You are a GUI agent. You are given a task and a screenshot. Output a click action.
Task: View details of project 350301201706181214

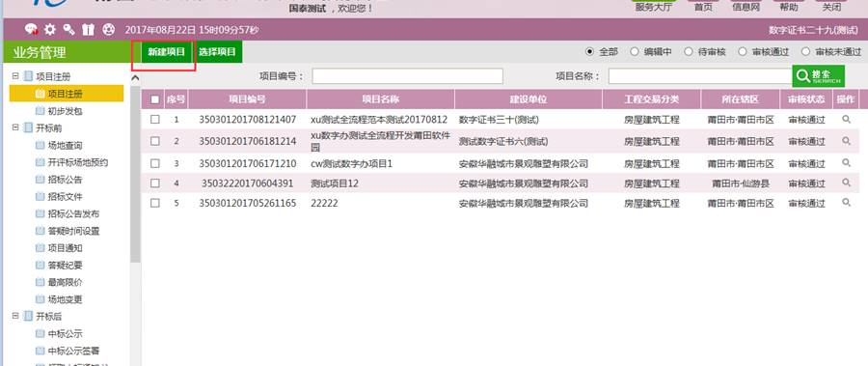tap(846, 141)
